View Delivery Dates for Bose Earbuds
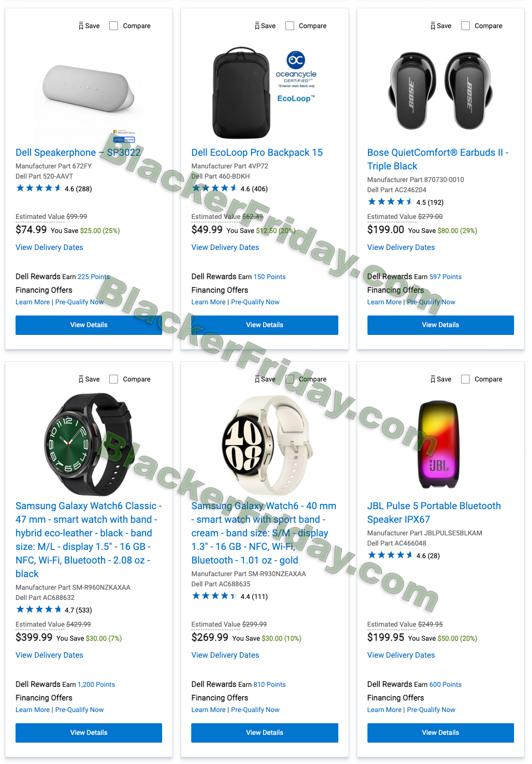 [401, 248]
